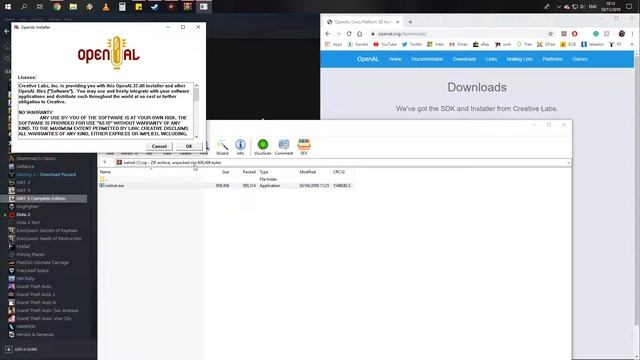Click the SFX icon in WinRAR toolbar
Image resolution: width=640 pixels, height=360 pixels.
point(304,147)
